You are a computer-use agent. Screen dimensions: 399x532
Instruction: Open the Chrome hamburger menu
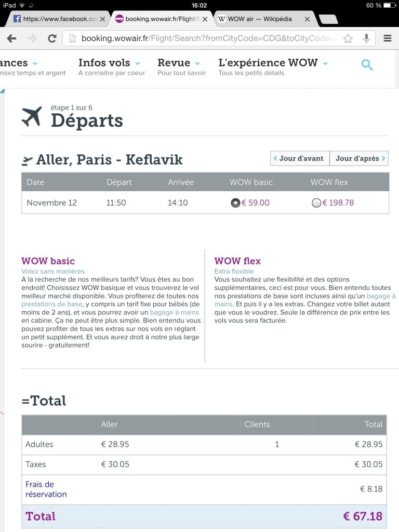click(x=387, y=38)
